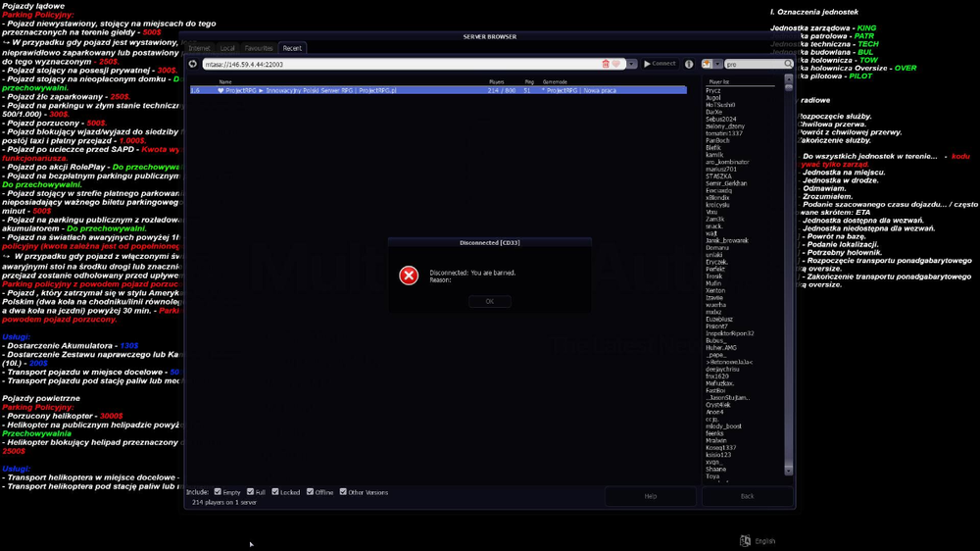Click the Connect button

[660, 64]
